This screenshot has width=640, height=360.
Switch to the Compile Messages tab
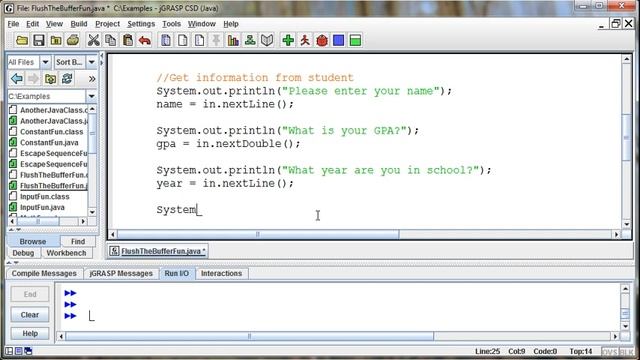pyautogui.click(x=44, y=273)
